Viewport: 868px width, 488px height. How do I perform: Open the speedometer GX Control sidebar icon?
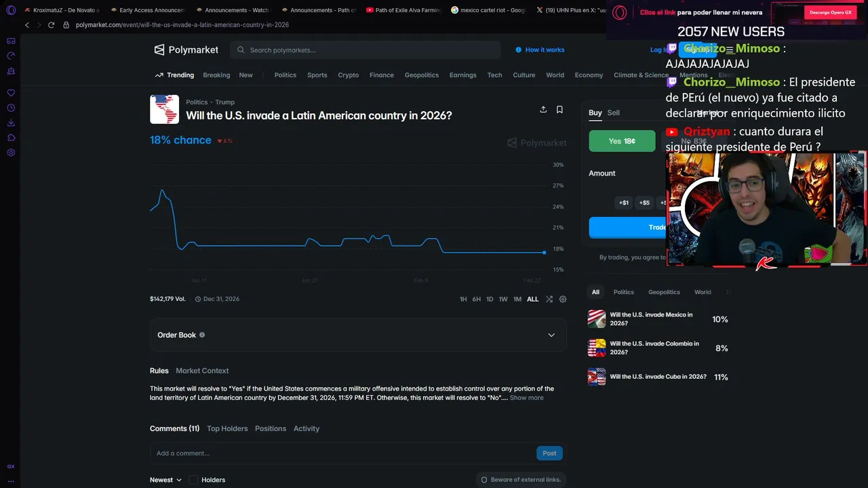[x=11, y=56]
